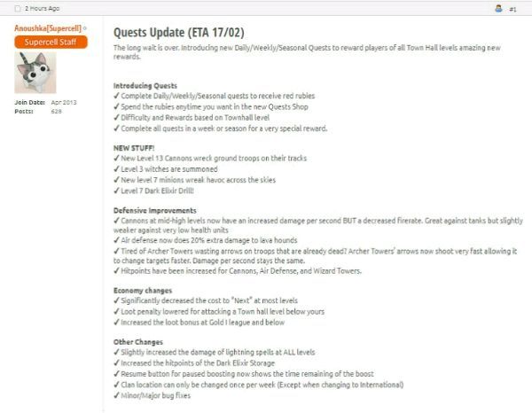Click checkmark before Significantly decreased cost to Next
Screen dimensions: 532x413
[116, 300]
